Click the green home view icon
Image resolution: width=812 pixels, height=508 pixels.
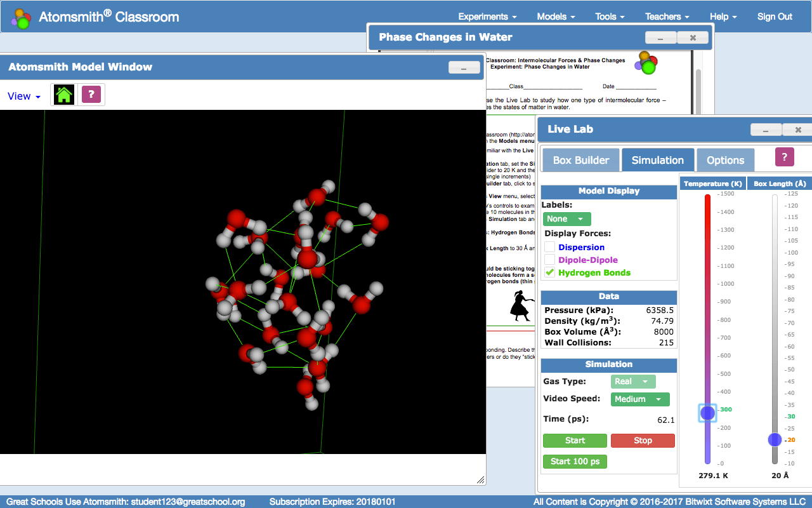tap(64, 95)
